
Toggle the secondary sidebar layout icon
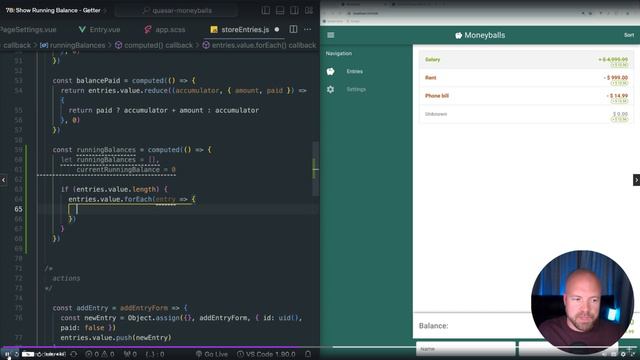[294, 10]
